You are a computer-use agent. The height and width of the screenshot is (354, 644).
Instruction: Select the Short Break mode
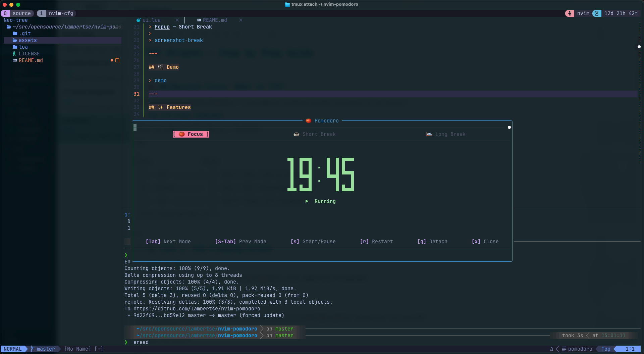(315, 134)
